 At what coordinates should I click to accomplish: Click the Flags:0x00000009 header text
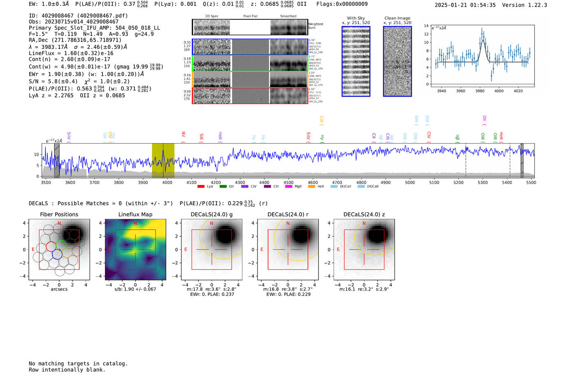(342, 4)
